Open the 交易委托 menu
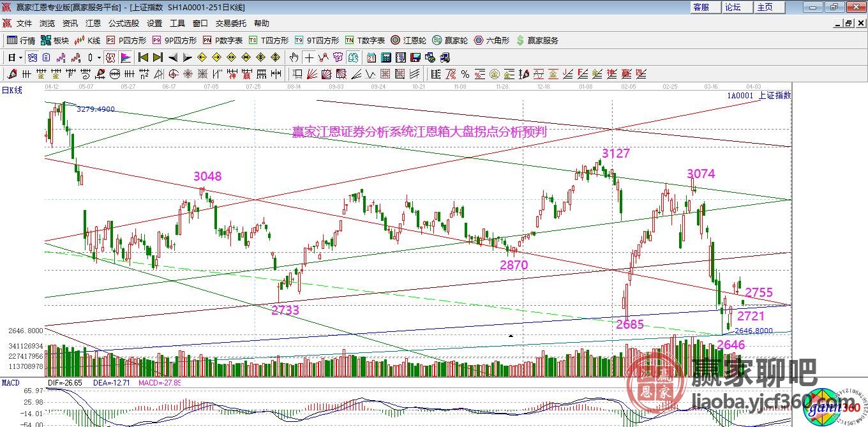The height and width of the screenshot is (427, 868). point(231,24)
